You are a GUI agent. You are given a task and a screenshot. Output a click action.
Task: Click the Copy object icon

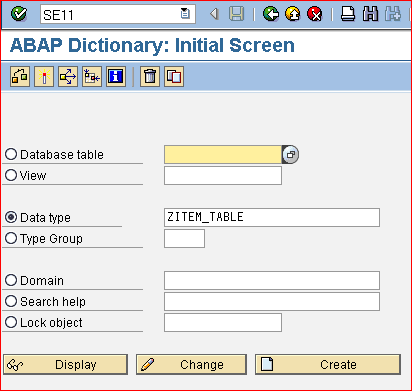click(x=174, y=76)
